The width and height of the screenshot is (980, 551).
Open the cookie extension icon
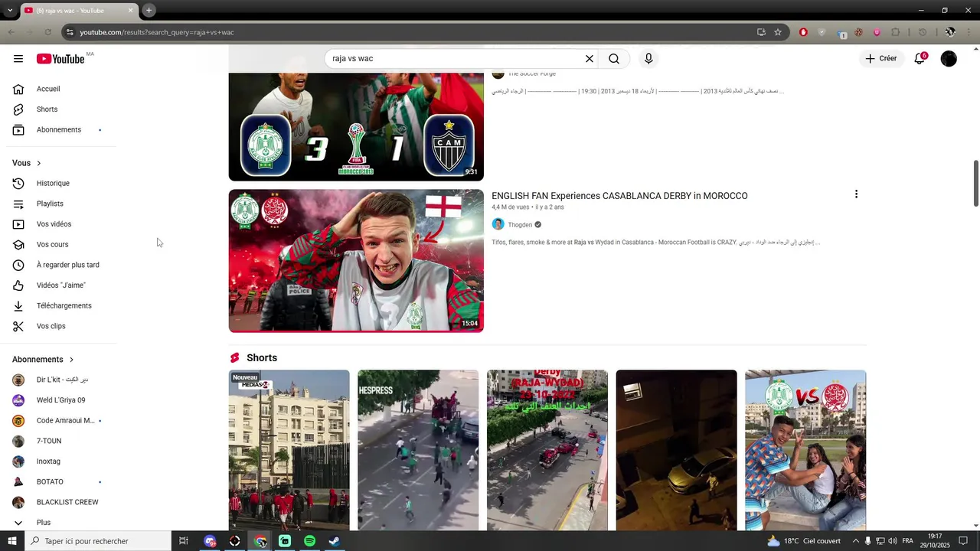click(x=858, y=32)
